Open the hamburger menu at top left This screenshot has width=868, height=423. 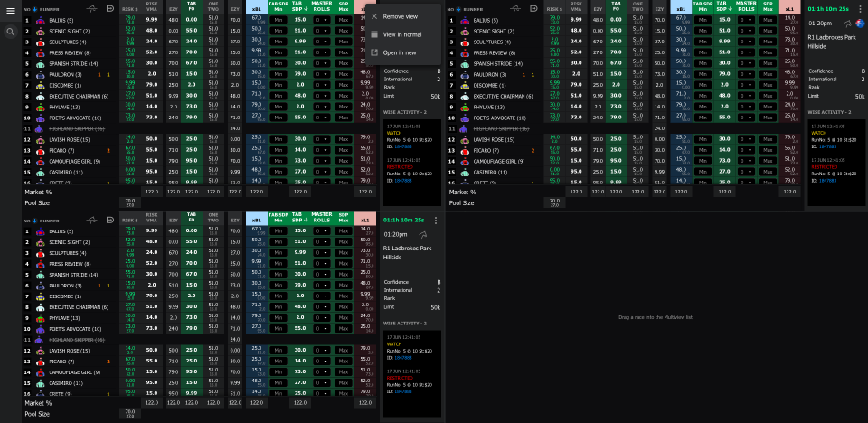click(x=11, y=8)
